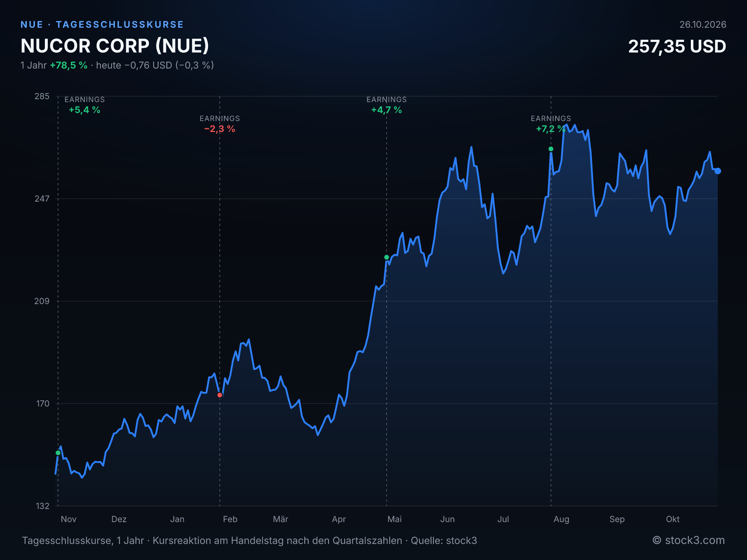Select the +7,2 % earnings reaction label
747x560 pixels.
tap(551, 129)
